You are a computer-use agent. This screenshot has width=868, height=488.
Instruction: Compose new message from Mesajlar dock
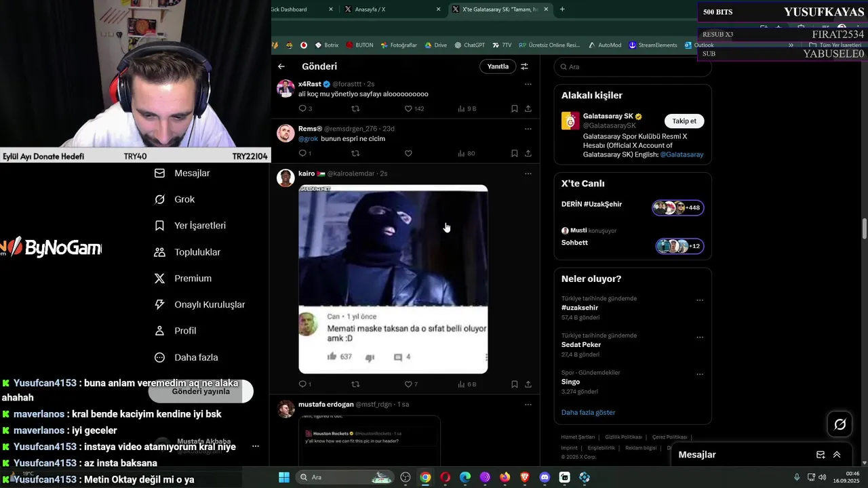pos(821,455)
